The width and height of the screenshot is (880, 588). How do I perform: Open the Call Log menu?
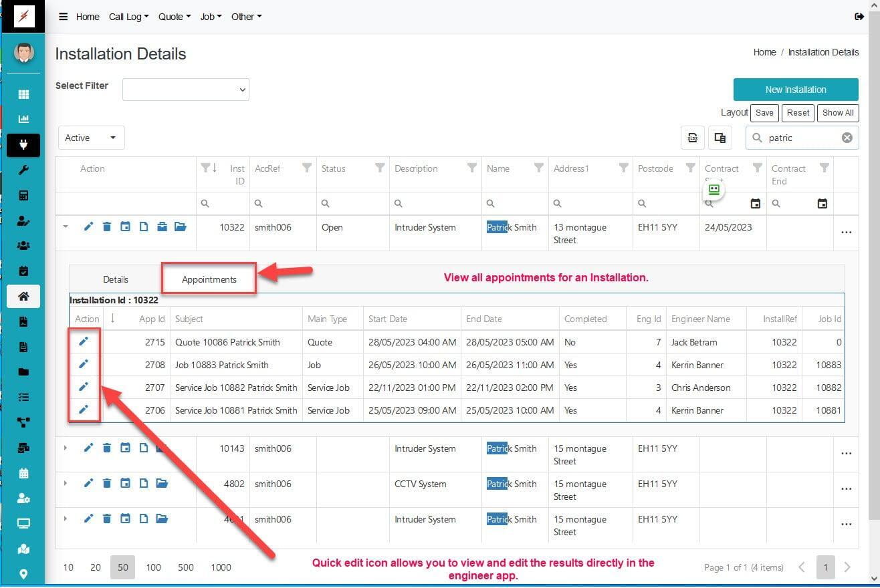(x=128, y=17)
